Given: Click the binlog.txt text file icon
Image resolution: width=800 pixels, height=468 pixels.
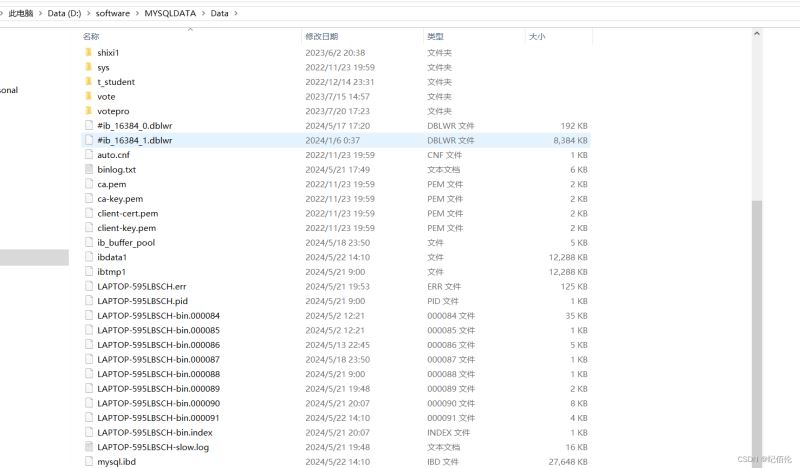Looking at the screenshot, I should pyautogui.click(x=89, y=170).
